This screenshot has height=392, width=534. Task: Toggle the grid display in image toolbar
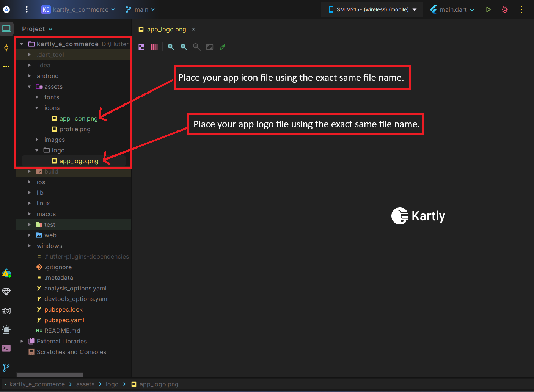pyautogui.click(x=154, y=47)
